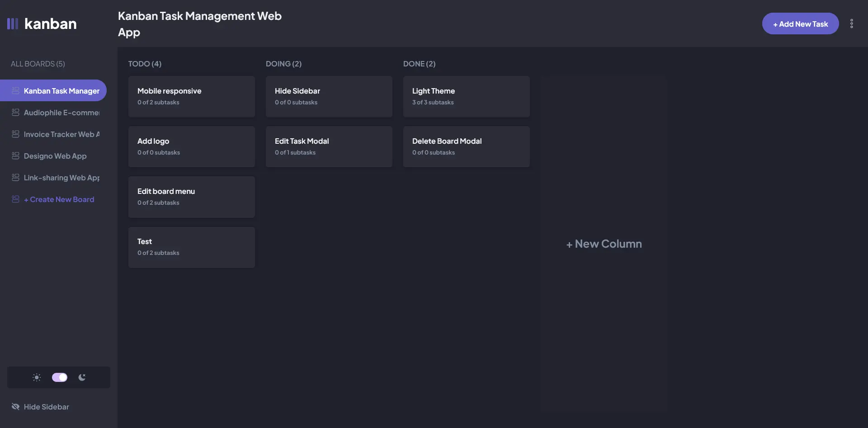The width and height of the screenshot is (868, 428).
Task: Click the board icon beside Designo Web App
Action: pos(15,156)
